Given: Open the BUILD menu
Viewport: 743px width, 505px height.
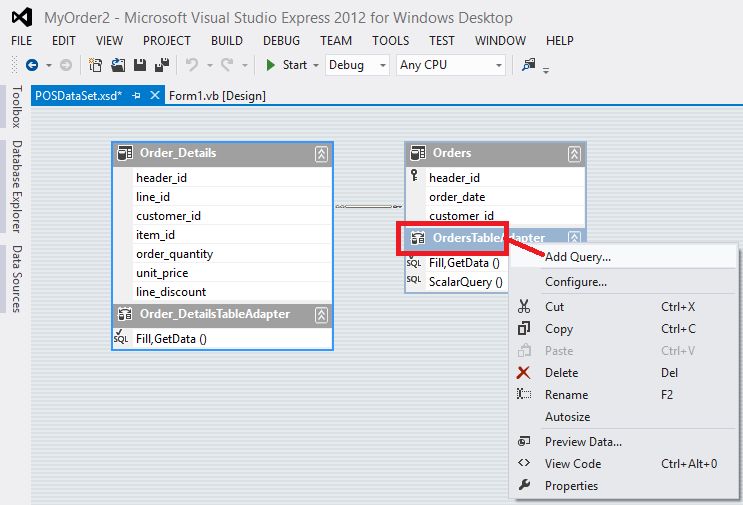Looking at the screenshot, I should click(x=227, y=41).
